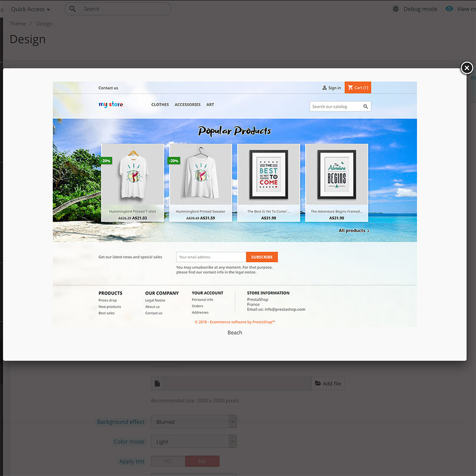Open the Background effect Blurred dropdown
The image size is (476, 476).
194,422
